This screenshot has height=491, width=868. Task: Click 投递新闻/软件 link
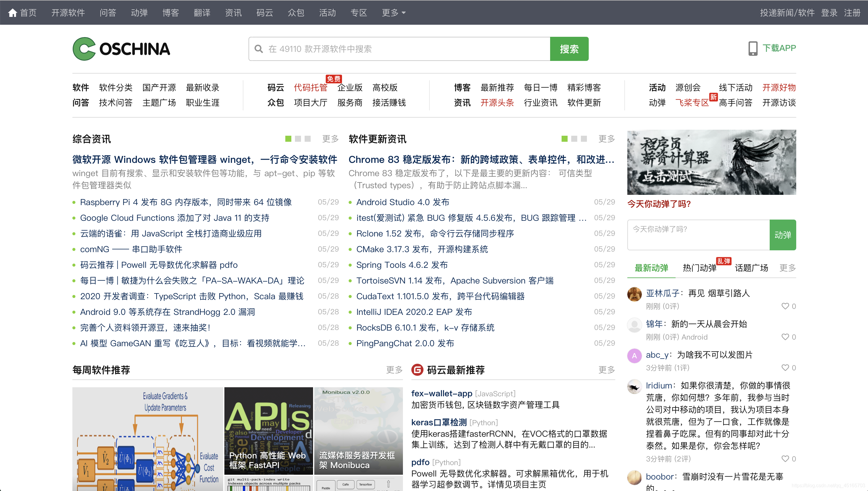787,13
